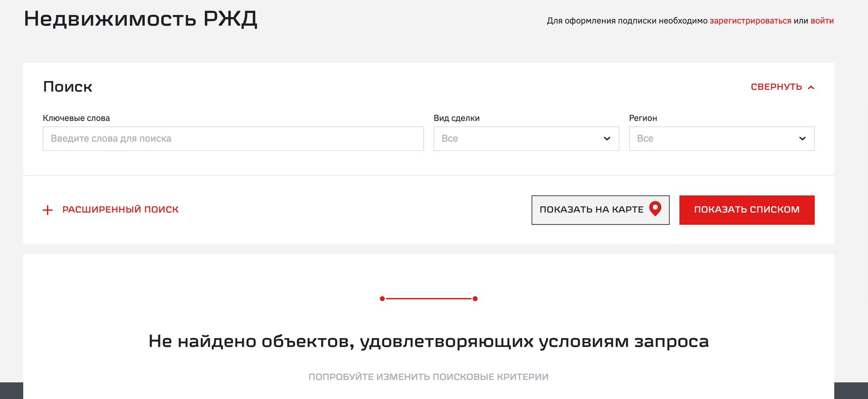Follow the войти link
This screenshot has width=868, height=399.
click(x=822, y=21)
